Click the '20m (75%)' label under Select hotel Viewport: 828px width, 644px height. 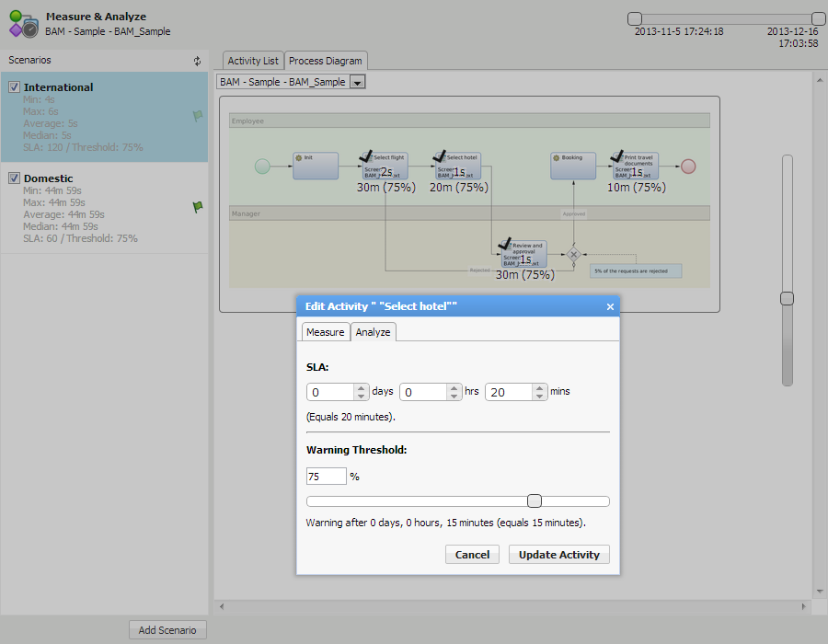[459, 188]
